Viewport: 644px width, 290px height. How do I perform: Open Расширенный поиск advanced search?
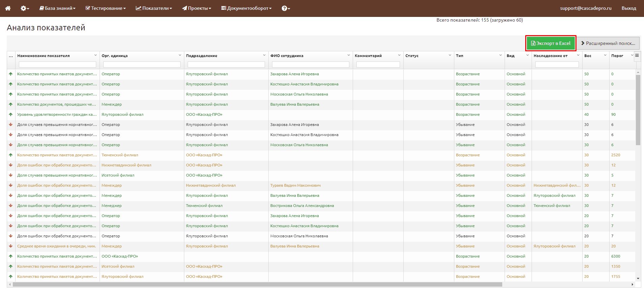(608, 43)
